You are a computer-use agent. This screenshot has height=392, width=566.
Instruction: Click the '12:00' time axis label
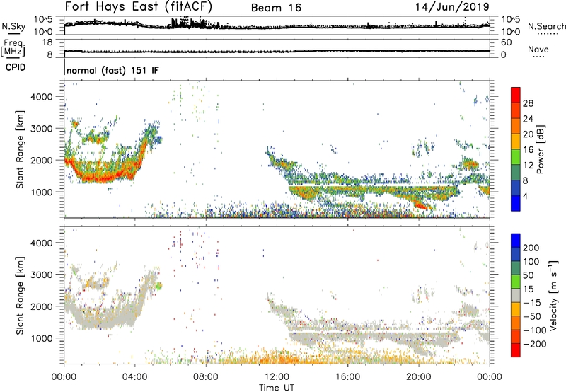[x=277, y=377]
